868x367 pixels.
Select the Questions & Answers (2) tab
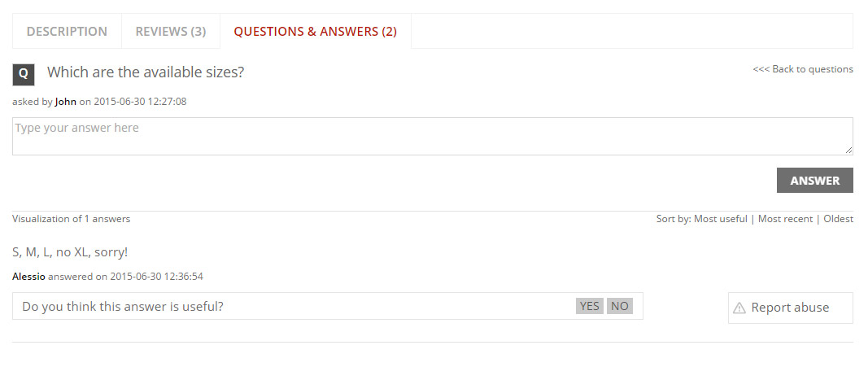tap(315, 32)
